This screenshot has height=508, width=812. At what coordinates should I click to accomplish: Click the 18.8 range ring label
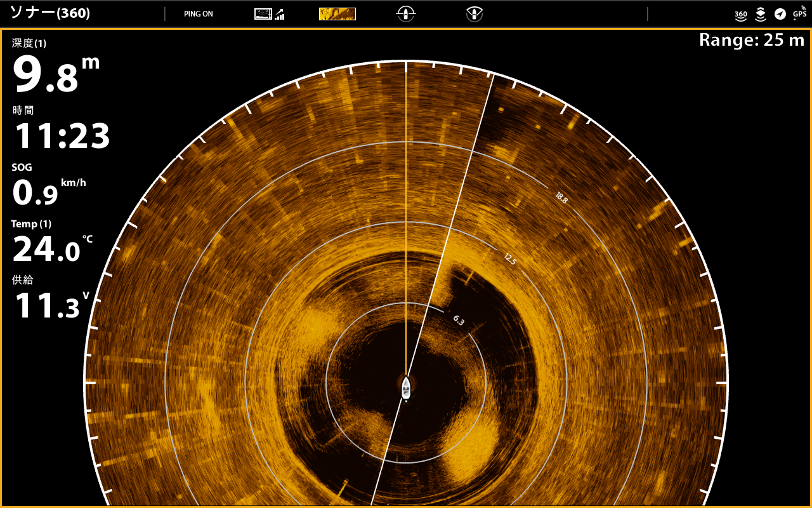pyautogui.click(x=561, y=197)
